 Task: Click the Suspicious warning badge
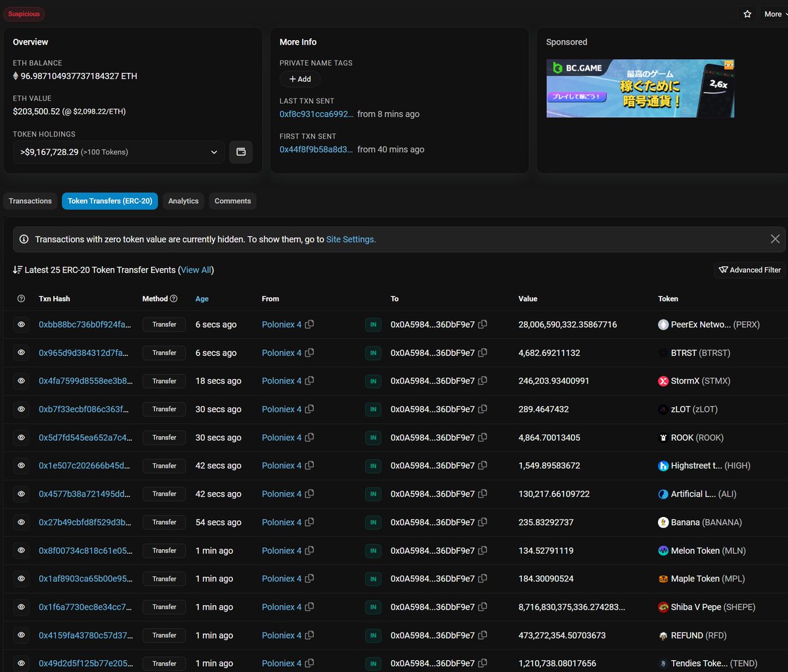pos(24,14)
